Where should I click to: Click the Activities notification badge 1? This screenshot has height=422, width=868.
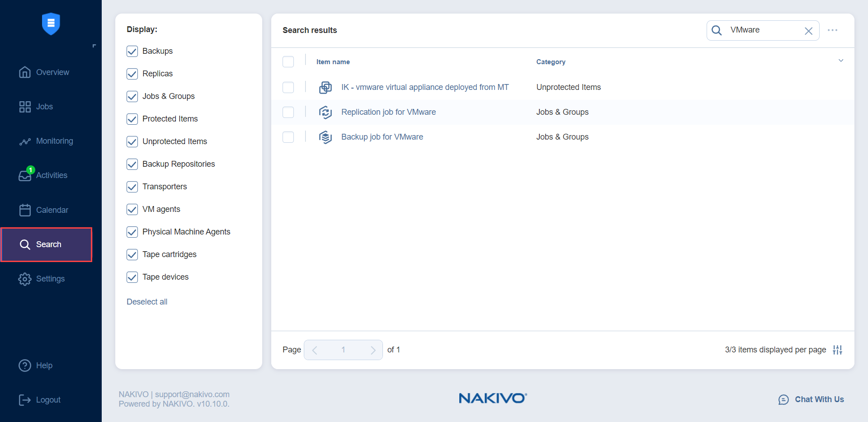(x=31, y=170)
